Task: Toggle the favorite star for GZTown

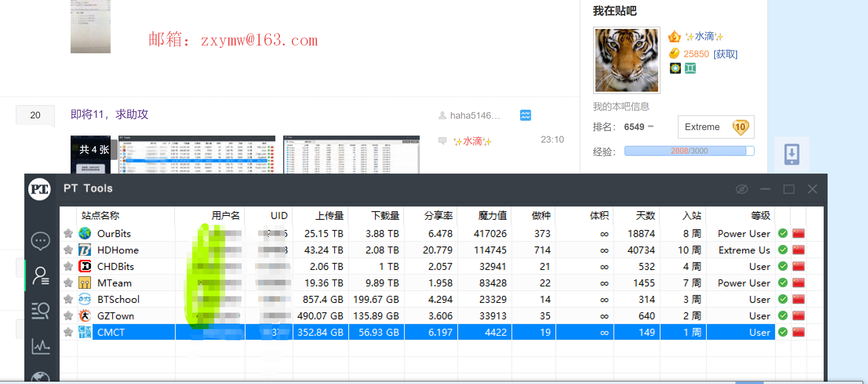Action: tap(68, 316)
